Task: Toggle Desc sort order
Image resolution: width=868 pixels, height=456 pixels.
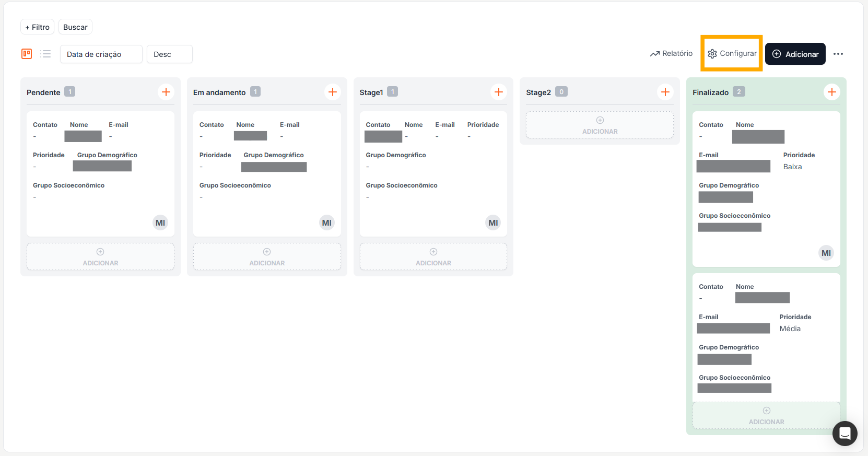Action: 169,54
